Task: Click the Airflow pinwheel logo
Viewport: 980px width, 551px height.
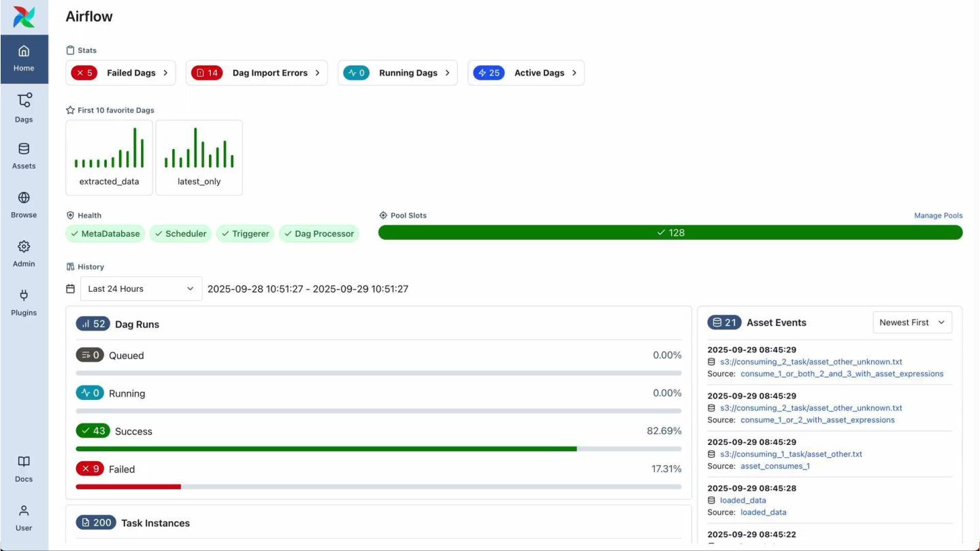Action: [x=24, y=17]
